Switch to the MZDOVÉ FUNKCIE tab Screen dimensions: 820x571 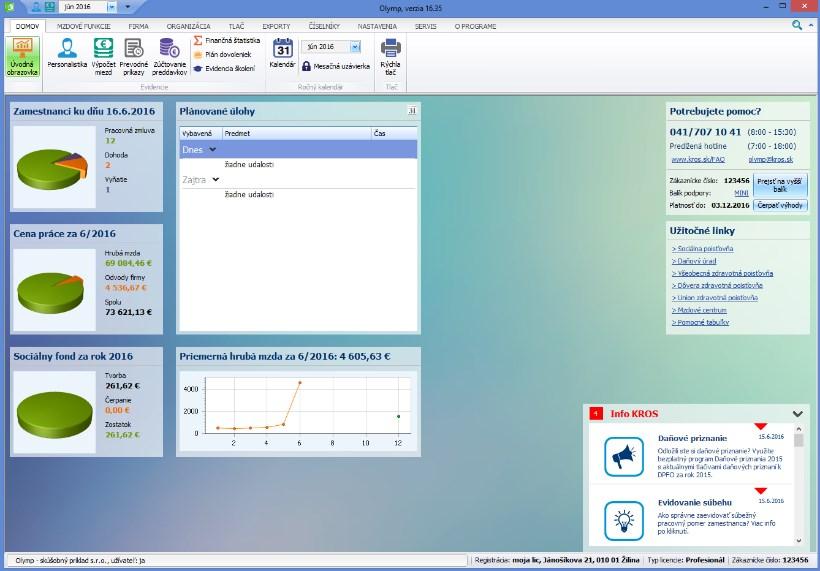point(84,26)
